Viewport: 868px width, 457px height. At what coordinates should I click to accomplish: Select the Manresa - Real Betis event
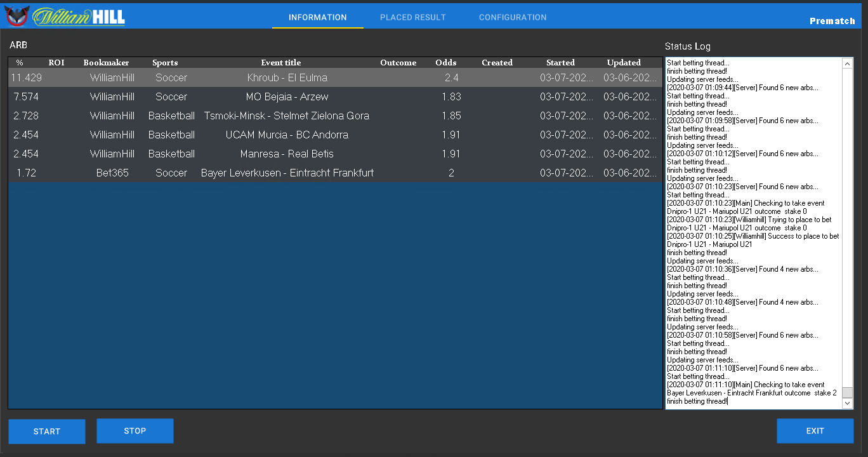point(287,154)
